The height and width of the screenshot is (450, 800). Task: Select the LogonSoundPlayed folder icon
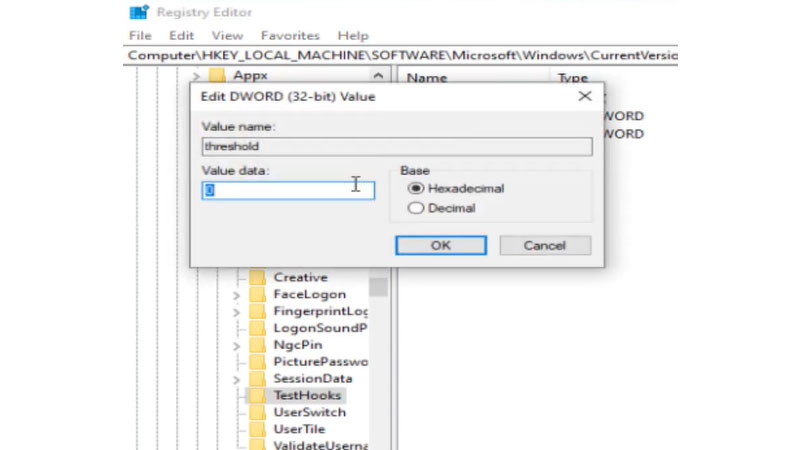pos(258,328)
